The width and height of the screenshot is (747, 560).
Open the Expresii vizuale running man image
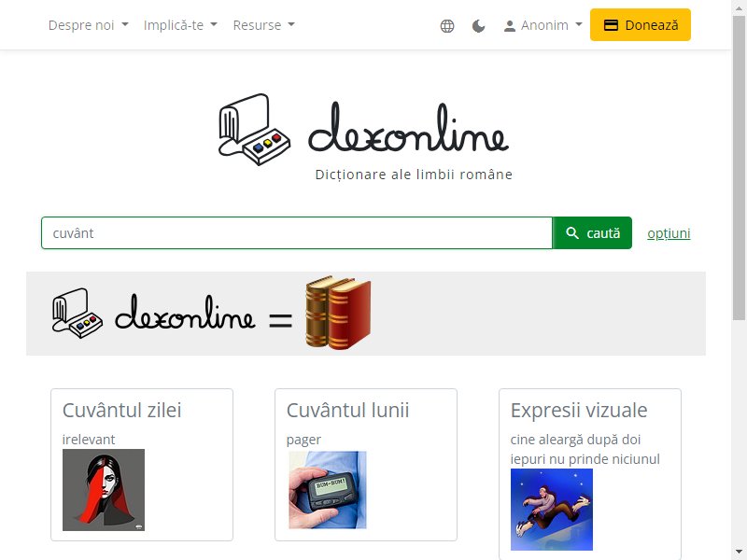pyautogui.click(x=552, y=510)
